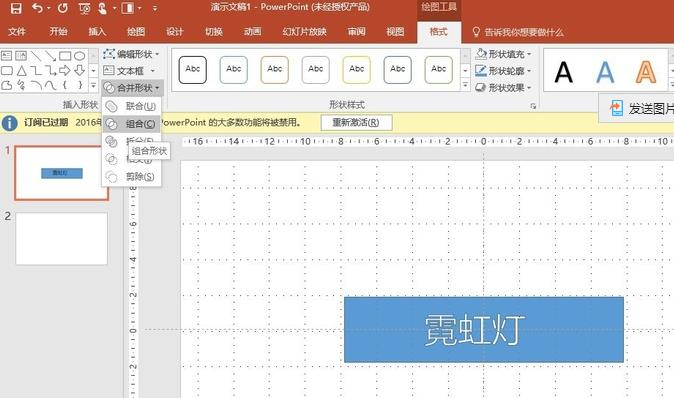The image size is (674, 398).
Task: Open the 幻灯片放映 tab
Action: [304, 31]
